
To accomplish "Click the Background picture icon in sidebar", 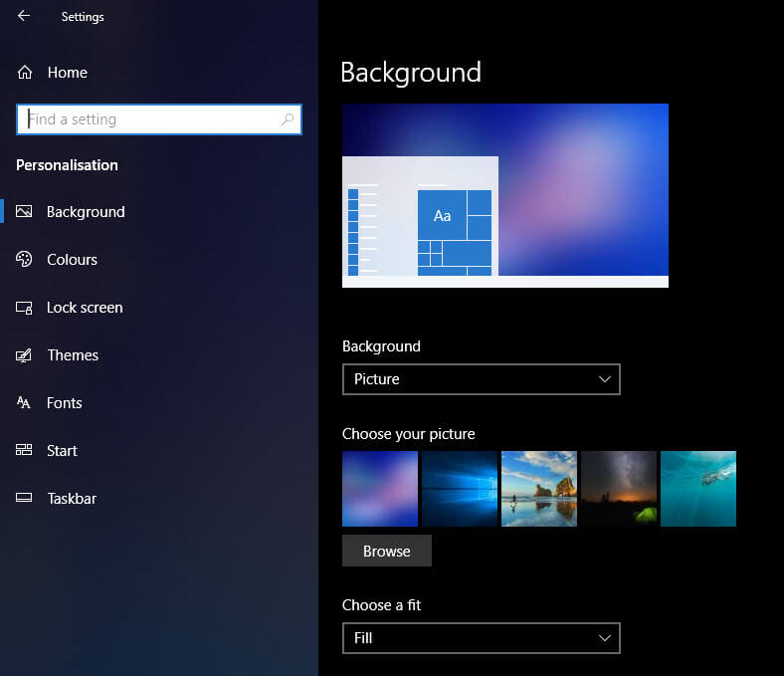I will (x=25, y=212).
